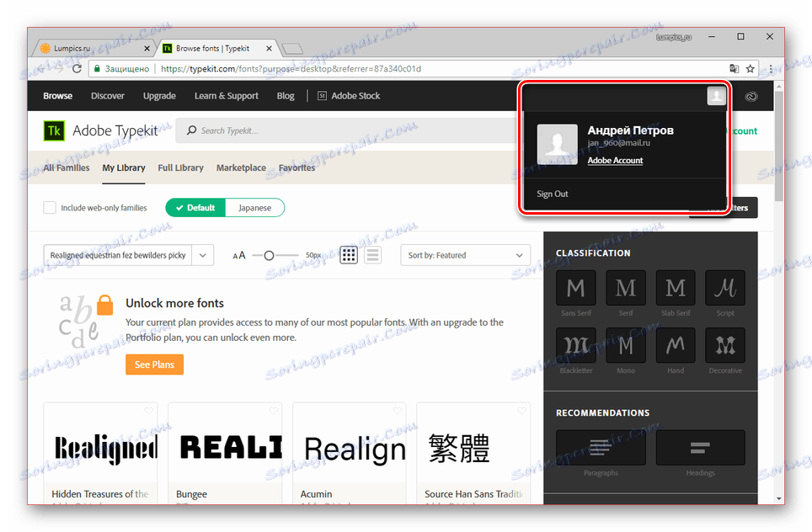Favorite the Acumin font card

click(398, 411)
